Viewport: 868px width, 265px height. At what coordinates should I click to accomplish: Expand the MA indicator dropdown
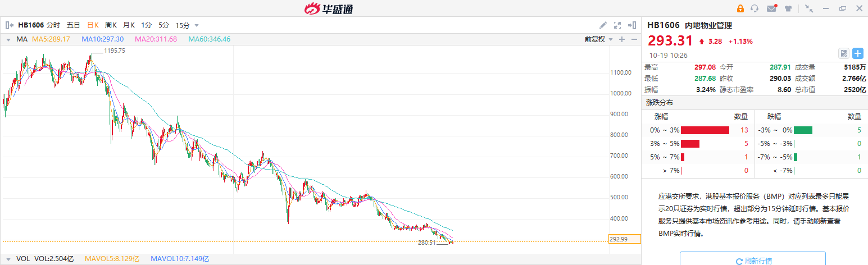click(8, 39)
